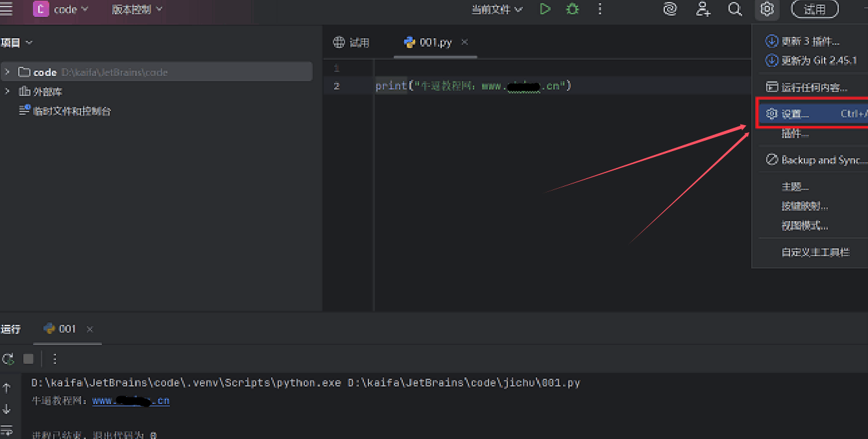The image size is (868, 439).
Task: Open the Code With Me add-user icon
Action: pos(703,9)
